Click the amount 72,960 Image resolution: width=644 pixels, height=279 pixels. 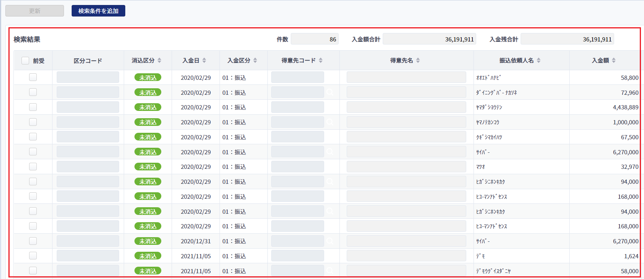coord(629,92)
